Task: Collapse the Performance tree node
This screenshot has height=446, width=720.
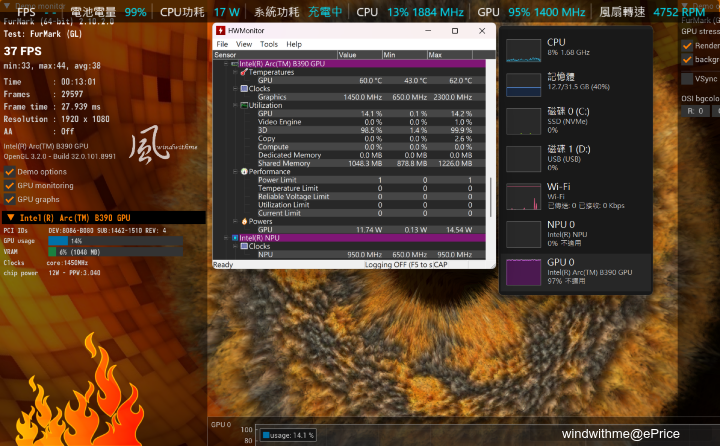Action: (x=235, y=171)
